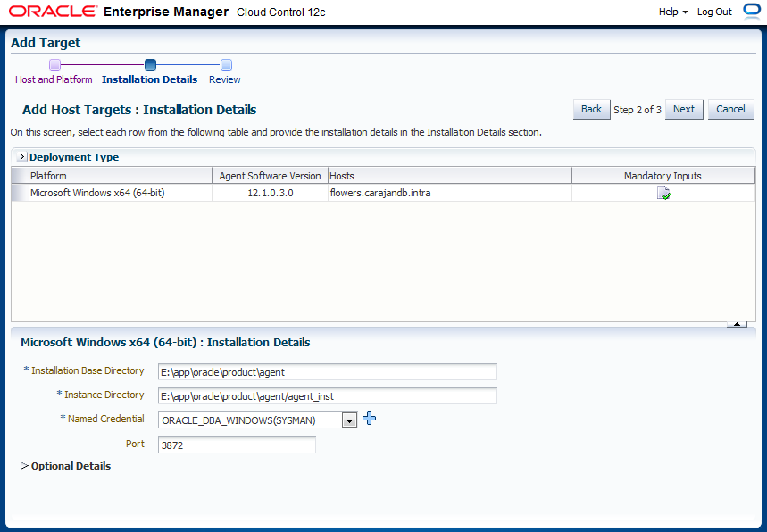Jump to the Review step
This screenshot has width=767, height=532.
pos(224,79)
